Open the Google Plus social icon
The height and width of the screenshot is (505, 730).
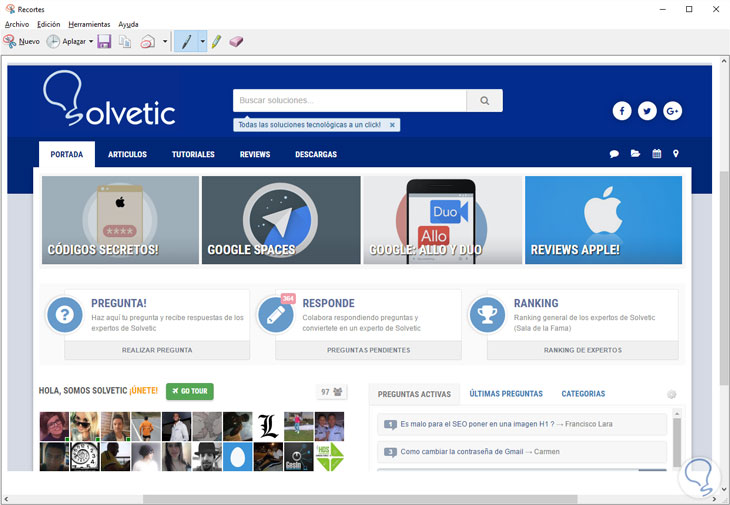point(672,111)
